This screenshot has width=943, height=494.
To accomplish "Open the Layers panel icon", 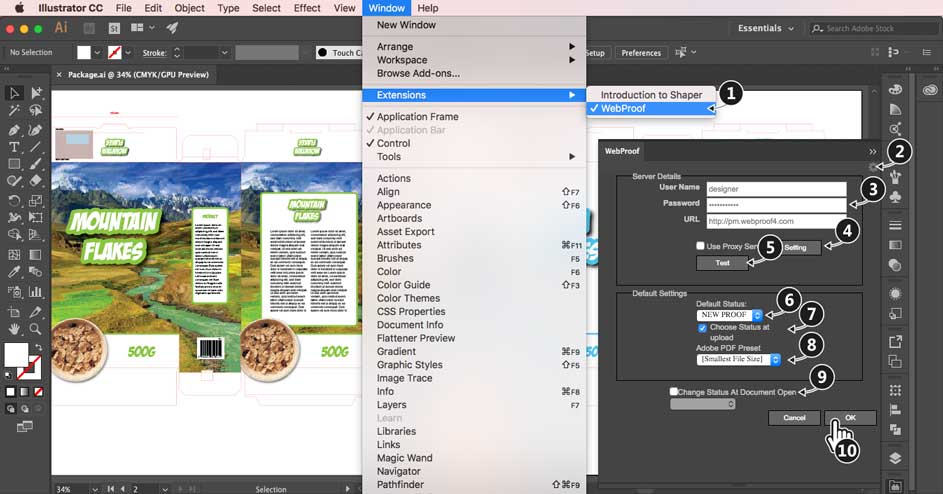I will point(895,457).
